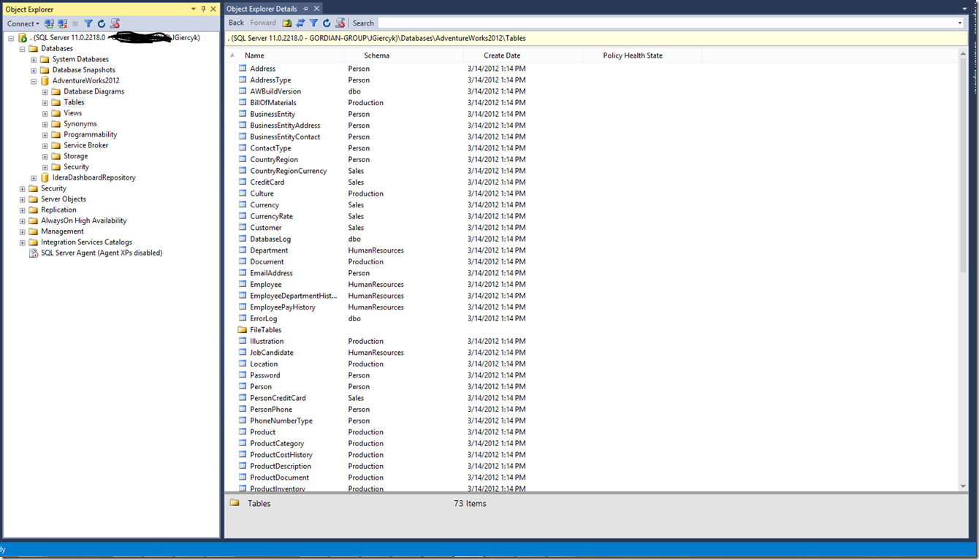The width and height of the screenshot is (979, 560).
Task: Select the Synonyms tree item
Action: coord(80,124)
